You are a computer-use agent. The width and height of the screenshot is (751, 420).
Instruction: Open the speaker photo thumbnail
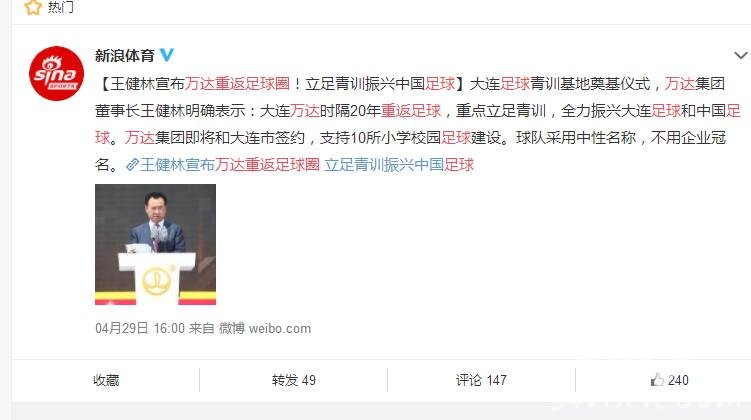[156, 244]
